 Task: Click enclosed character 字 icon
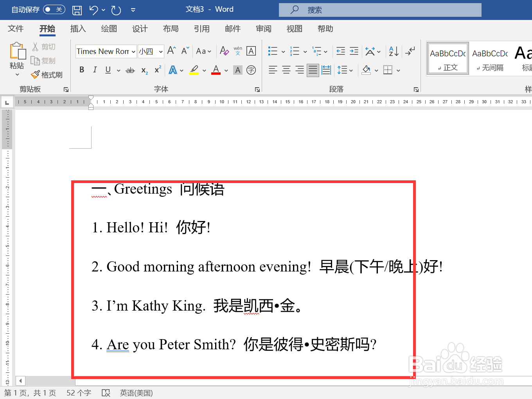pos(251,70)
